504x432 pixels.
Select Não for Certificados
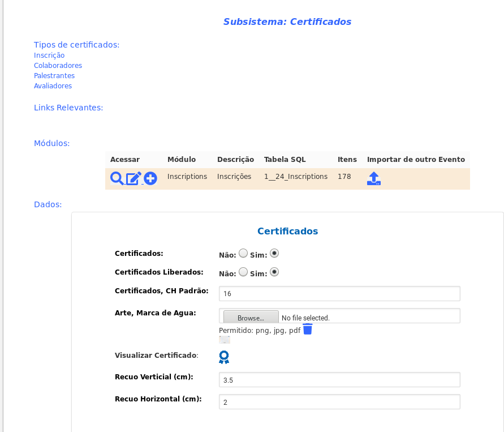[243, 254]
